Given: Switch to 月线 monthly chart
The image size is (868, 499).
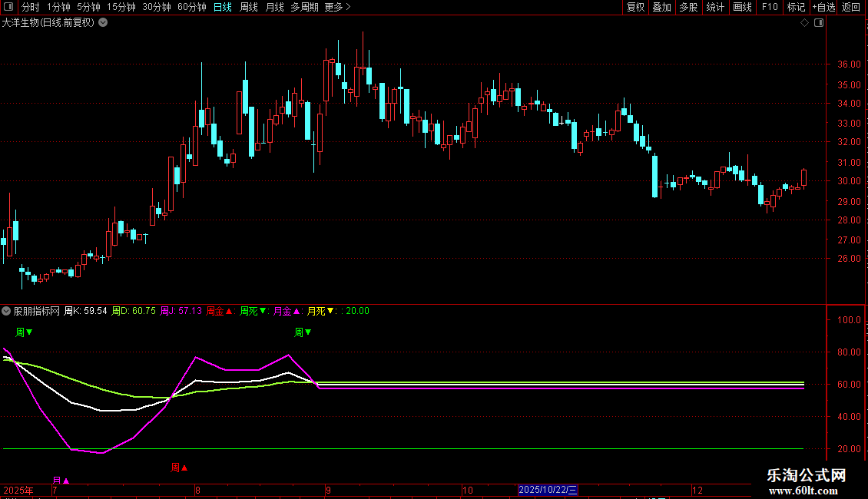Looking at the screenshot, I should pos(274,7).
